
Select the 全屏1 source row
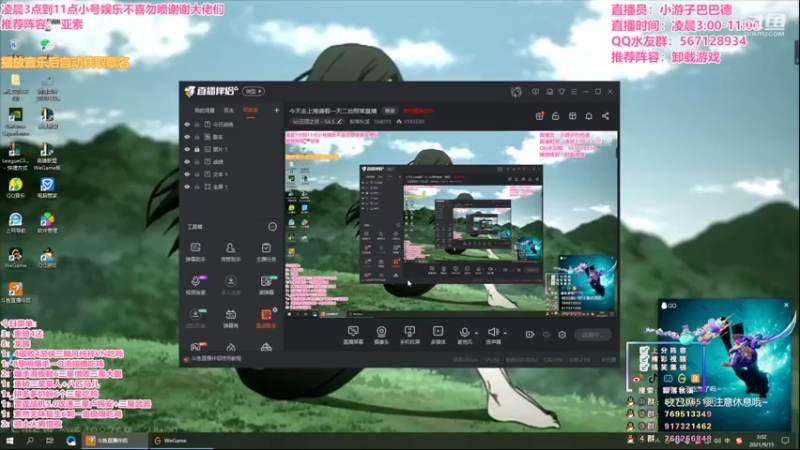click(232, 187)
